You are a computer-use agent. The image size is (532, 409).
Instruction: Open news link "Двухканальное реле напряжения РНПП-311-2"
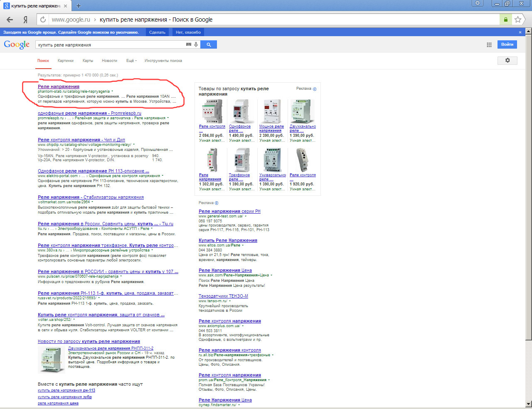(x=111, y=348)
